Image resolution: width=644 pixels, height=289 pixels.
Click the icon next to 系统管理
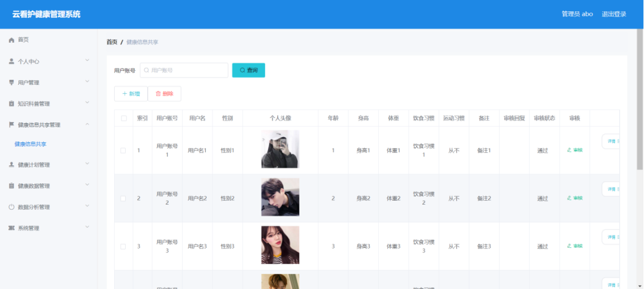11,228
